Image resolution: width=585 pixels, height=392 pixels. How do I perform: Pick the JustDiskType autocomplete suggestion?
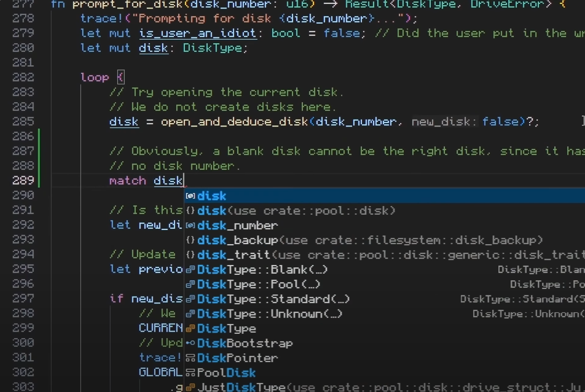click(x=241, y=387)
